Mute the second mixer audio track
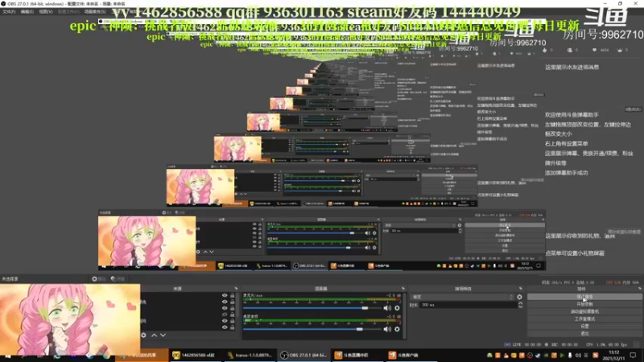Screen dimensions: 644x362 387,329
